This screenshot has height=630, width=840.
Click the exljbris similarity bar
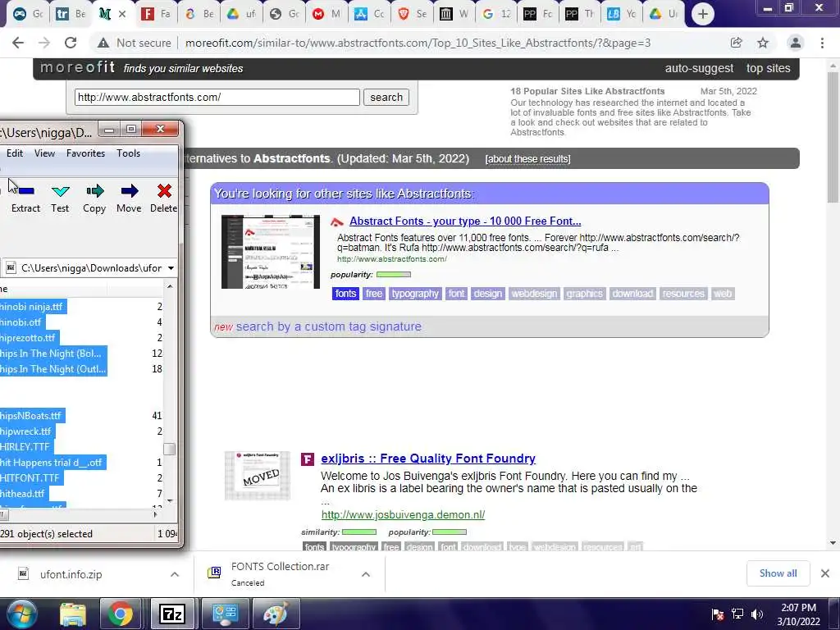[x=359, y=532]
